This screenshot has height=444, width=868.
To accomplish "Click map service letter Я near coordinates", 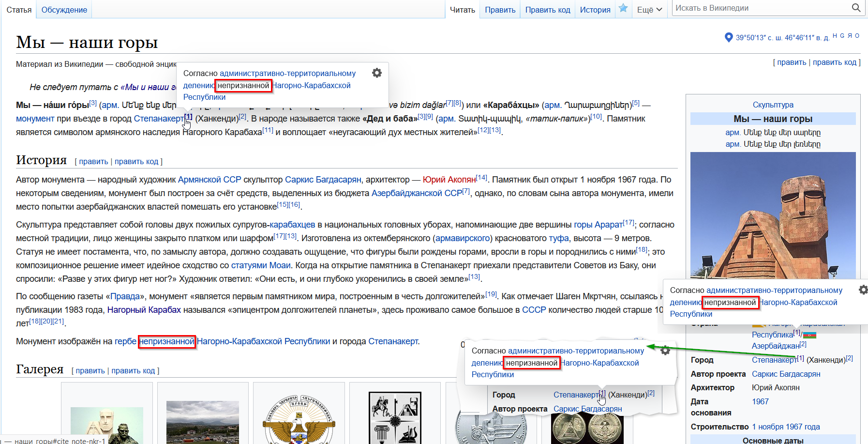I will tap(850, 35).
